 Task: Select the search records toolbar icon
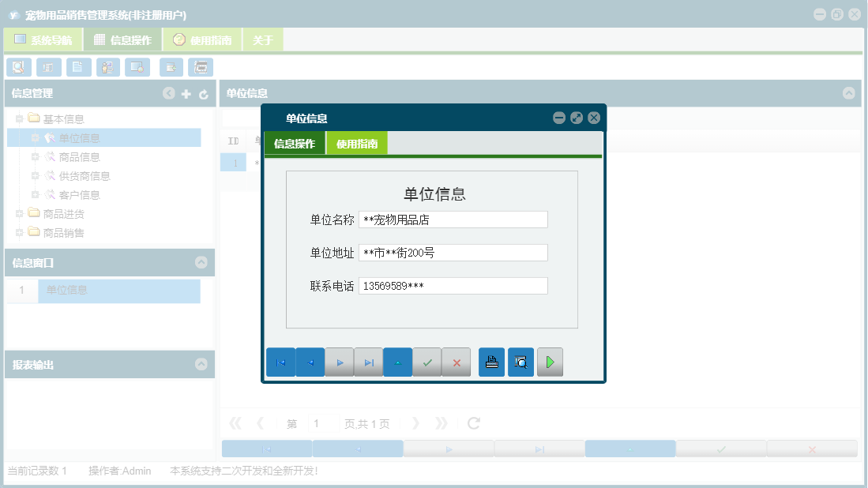point(18,67)
